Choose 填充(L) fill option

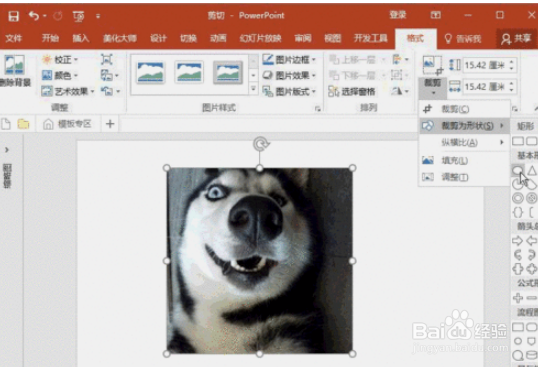pyautogui.click(x=464, y=160)
